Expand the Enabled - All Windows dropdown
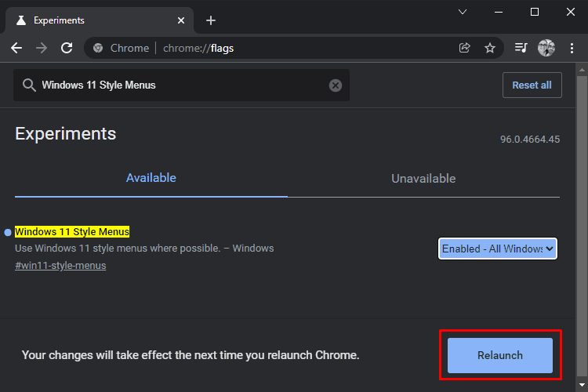 (498, 249)
